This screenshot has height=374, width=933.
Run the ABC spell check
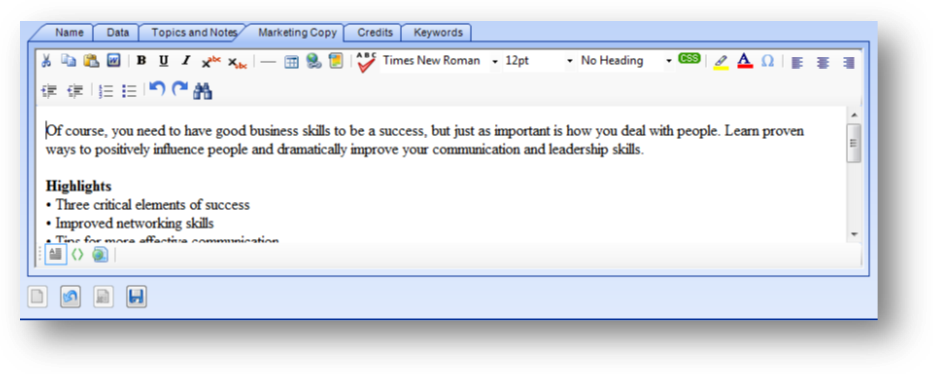(x=367, y=62)
